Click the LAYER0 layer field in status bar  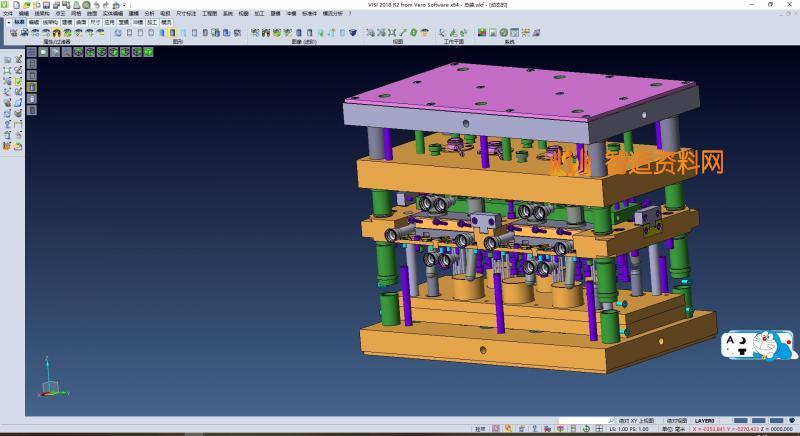pyautogui.click(x=706, y=421)
